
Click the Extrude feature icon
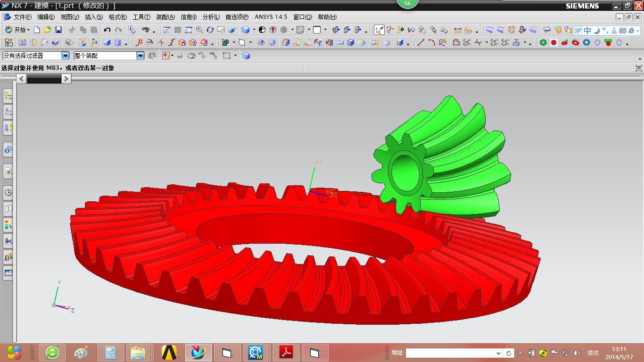22,42
